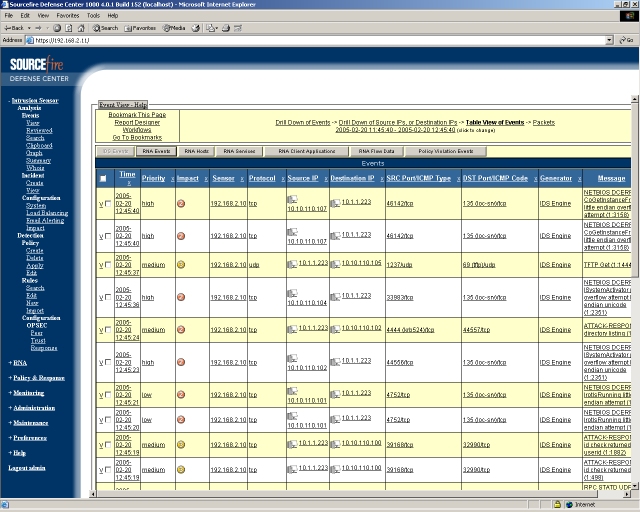Go to Packets workflow link
This screenshot has width=640, height=512.
pos(544,122)
